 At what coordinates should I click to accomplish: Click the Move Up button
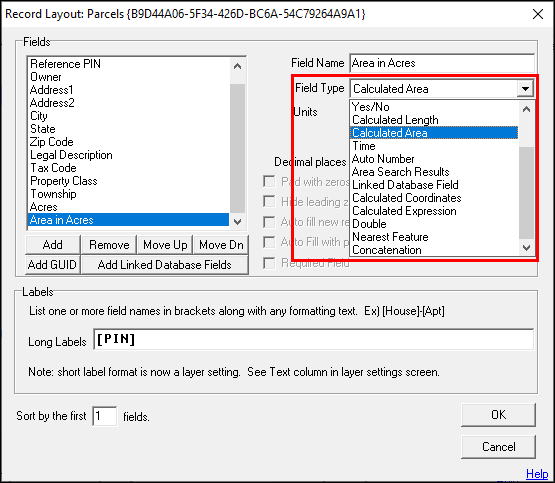(x=165, y=245)
